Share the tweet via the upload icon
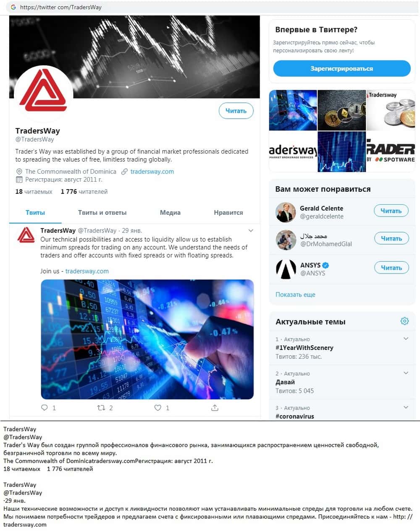 [x=215, y=407]
